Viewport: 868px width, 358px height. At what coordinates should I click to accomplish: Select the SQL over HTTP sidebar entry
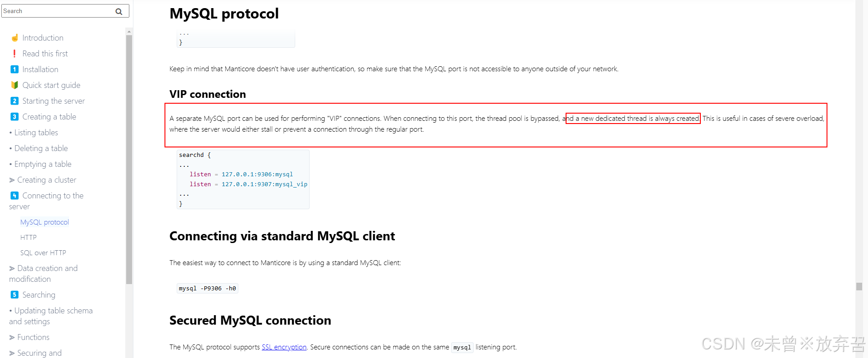(43, 253)
